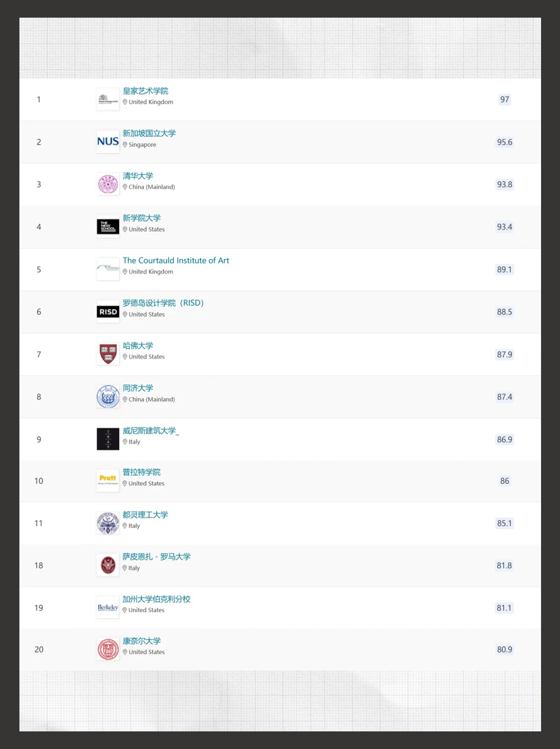This screenshot has width=560, height=749.
Task: Click the Berkeley logo icon
Action: pyautogui.click(x=108, y=608)
